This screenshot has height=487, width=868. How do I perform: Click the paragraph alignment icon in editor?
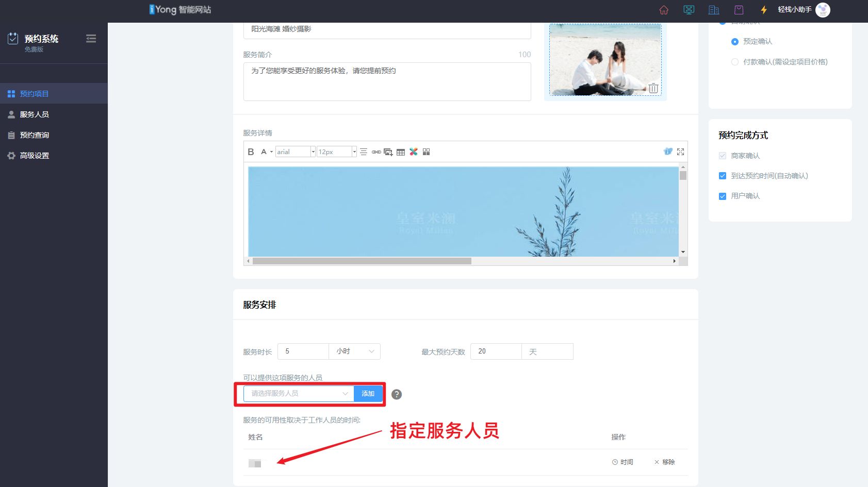point(364,152)
